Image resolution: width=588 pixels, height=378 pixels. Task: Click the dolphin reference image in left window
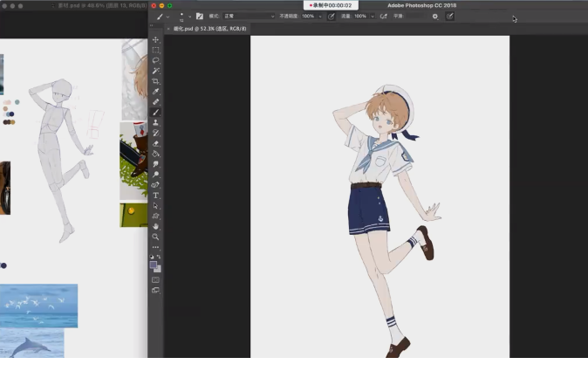[32, 343]
